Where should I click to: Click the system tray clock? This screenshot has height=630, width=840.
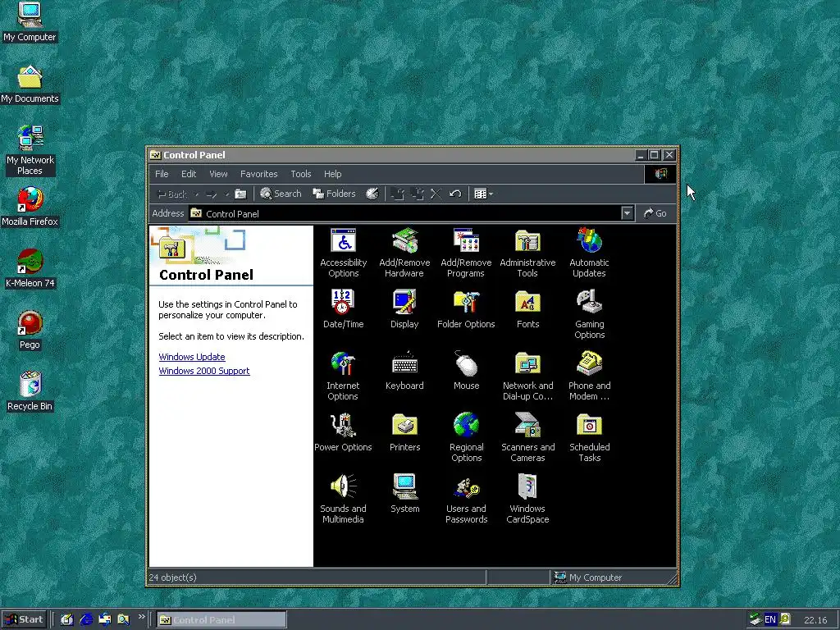coord(815,620)
